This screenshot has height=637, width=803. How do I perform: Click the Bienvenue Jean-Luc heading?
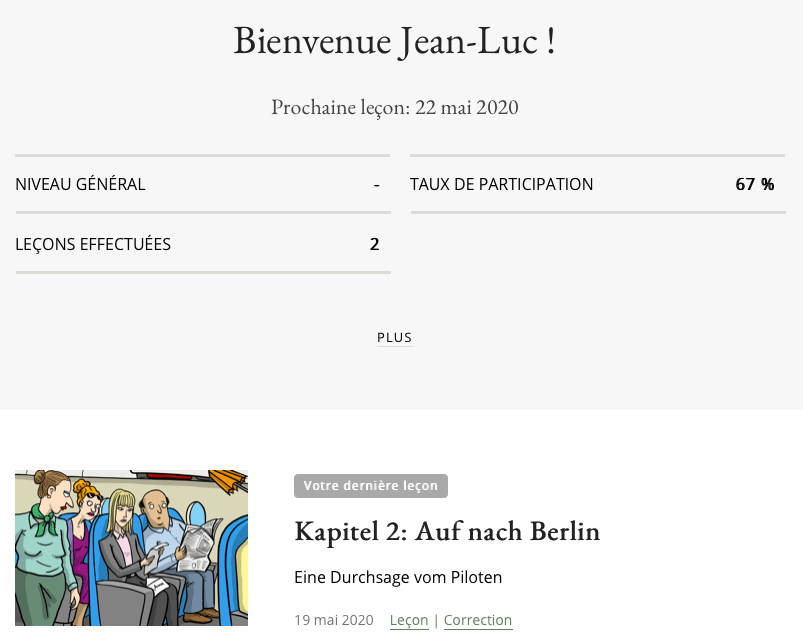(394, 41)
